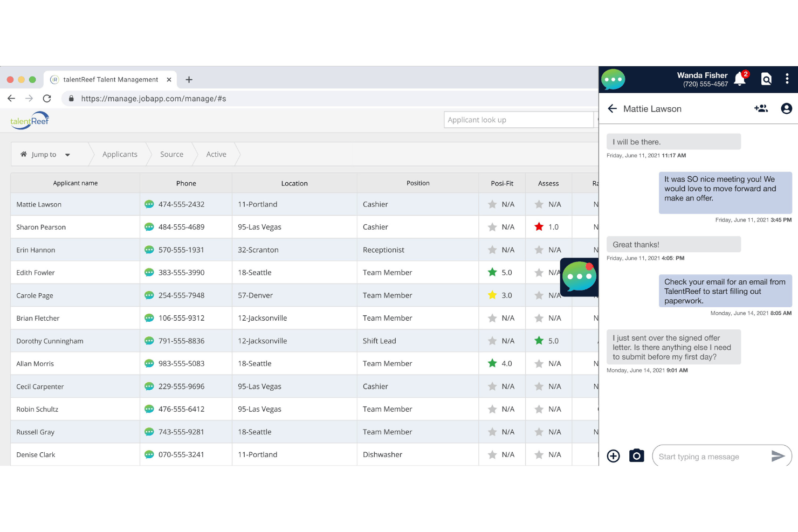This screenshot has height=532, width=798.
Task: Open applicant Denise Clark
Action: 36,455
